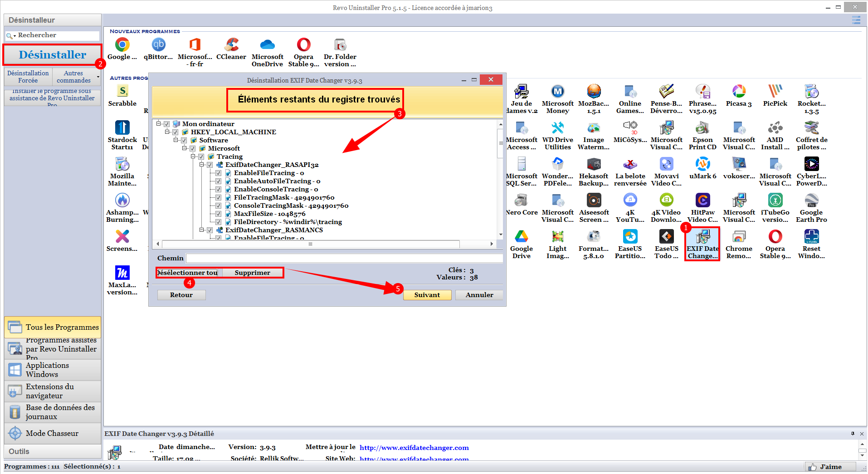This screenshot has width=868, height=474.
Task: Select the Google Chrome program icon
Action: pyautogui.click(x=122, y=45)
